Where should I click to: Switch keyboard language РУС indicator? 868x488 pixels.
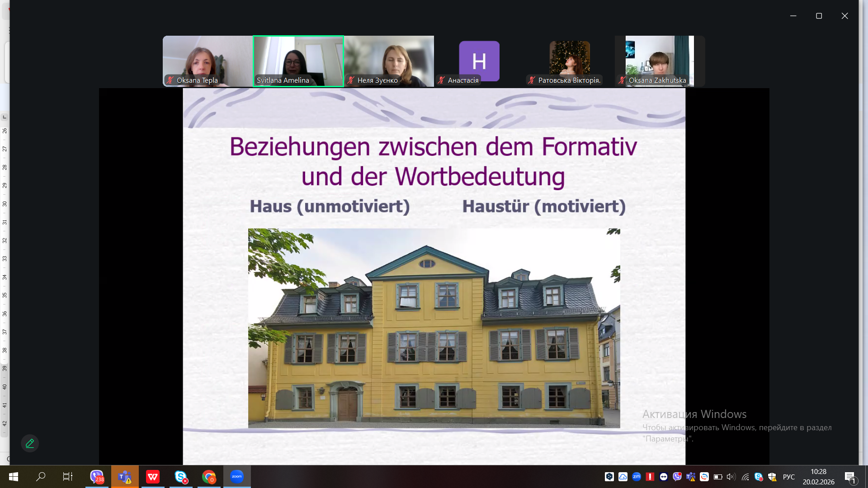[789, 477]
